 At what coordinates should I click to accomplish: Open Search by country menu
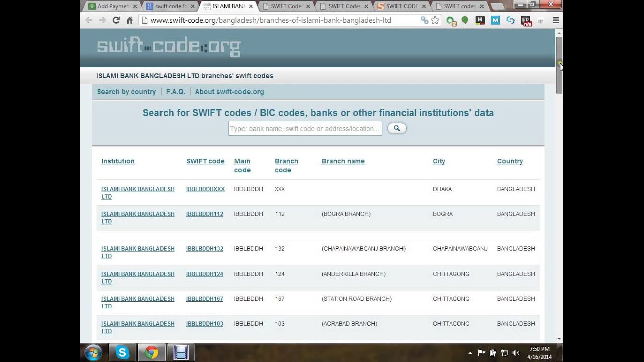pos(126,92)
